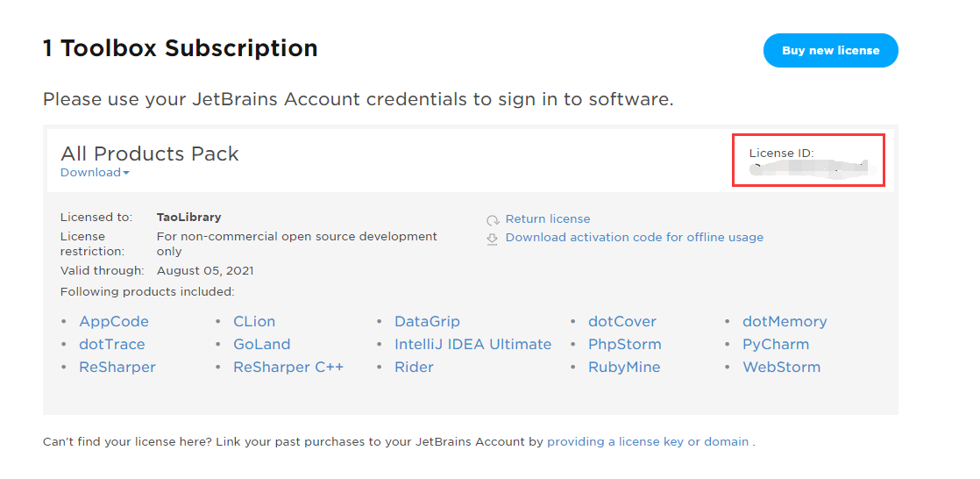The height and width of the screenshot is (479, 980).
Task: Open the dotMemory product link
Action: click(x=785, y=321)
